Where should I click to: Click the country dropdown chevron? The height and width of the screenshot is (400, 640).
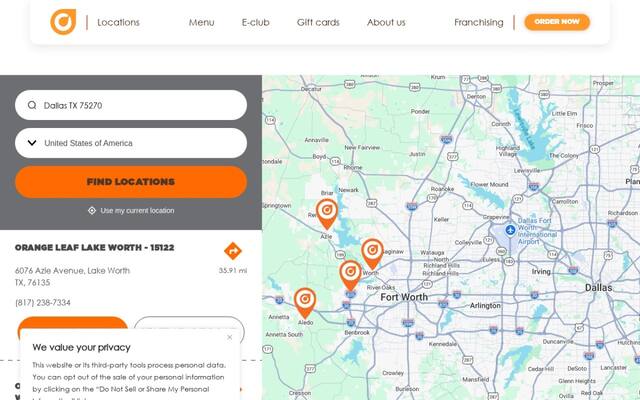tap(32, 143)
